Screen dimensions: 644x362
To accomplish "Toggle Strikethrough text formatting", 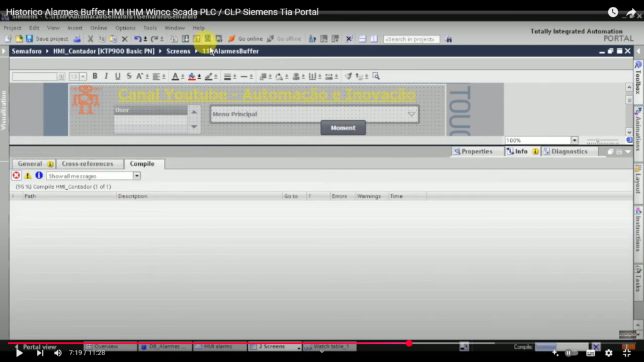I will coord(129,76).
